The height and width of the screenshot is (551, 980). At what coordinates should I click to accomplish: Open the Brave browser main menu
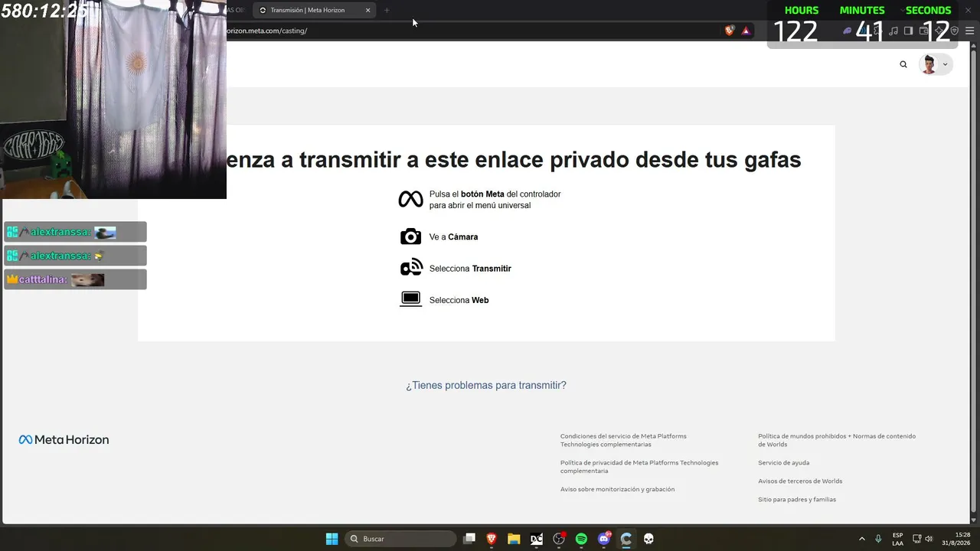coord(969,31)
